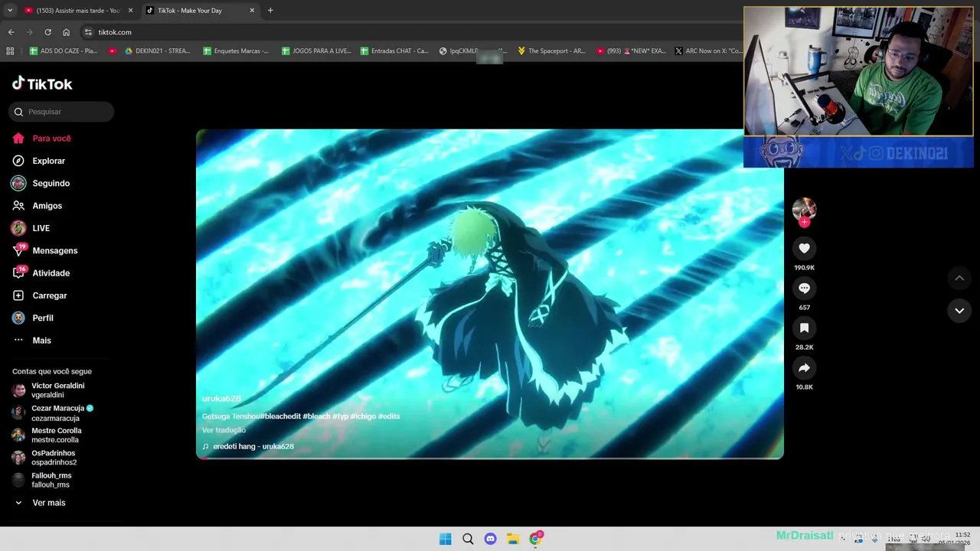Viewport: 980px width, 551px height.
Task: Close the YouTube tab
Action: [130, 11]
